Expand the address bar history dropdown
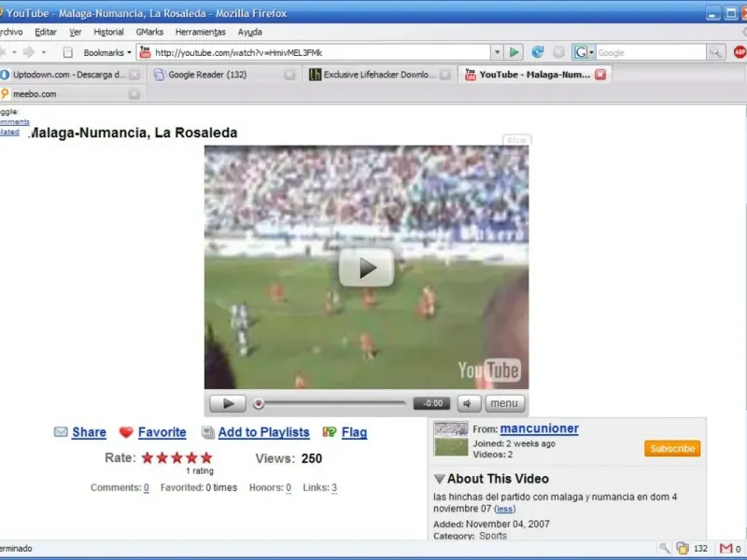Screen dimensions: 747x560 tap(497, 52)
